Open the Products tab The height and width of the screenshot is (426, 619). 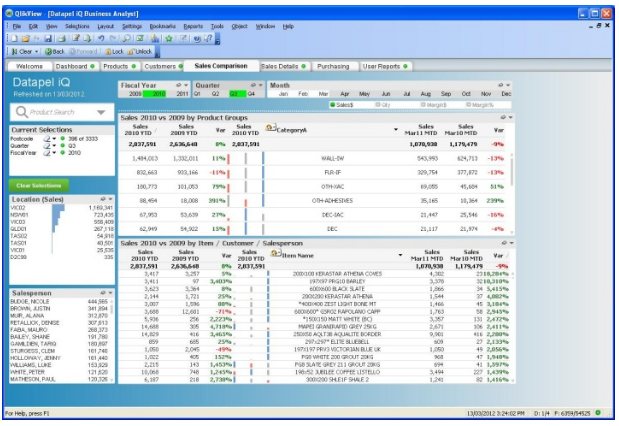tap(119, 66)
